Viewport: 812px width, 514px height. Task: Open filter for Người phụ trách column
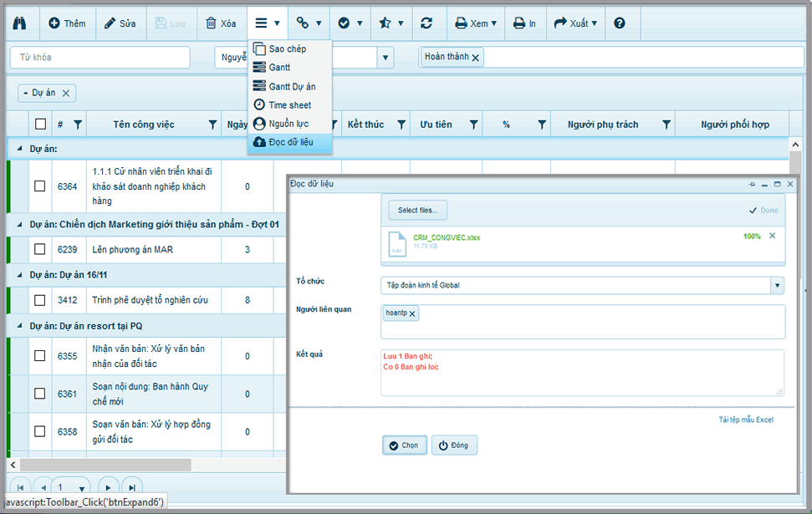(x=666, y=125)
